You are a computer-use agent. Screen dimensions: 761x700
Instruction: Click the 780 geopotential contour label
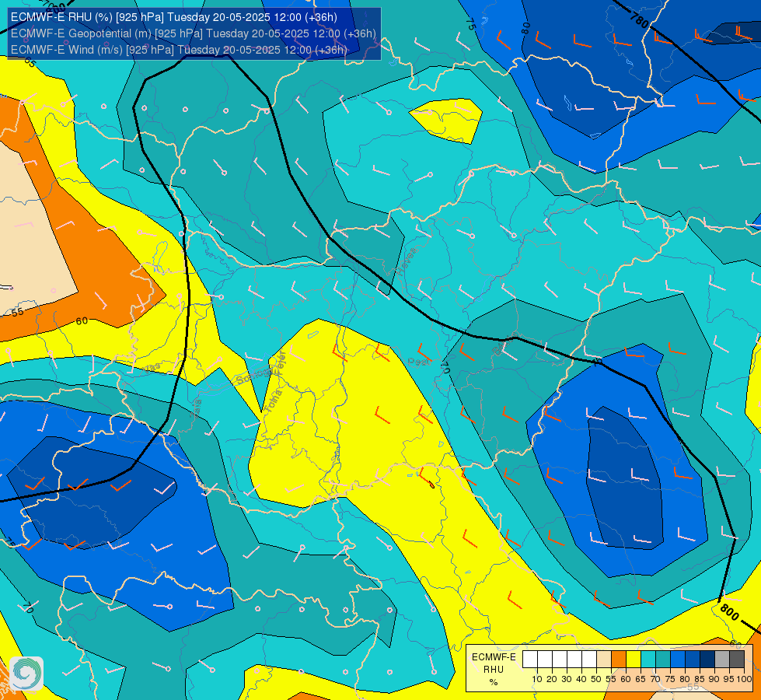(639, 20)
